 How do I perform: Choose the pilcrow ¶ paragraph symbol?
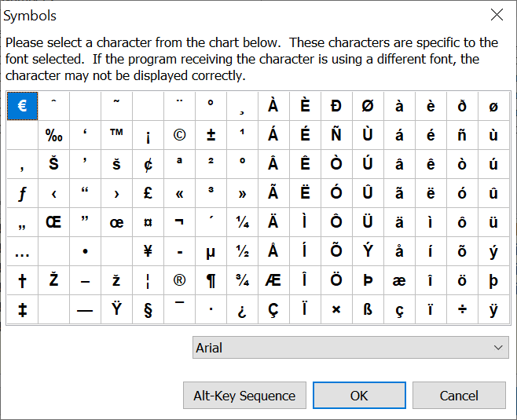click(211, 280)
